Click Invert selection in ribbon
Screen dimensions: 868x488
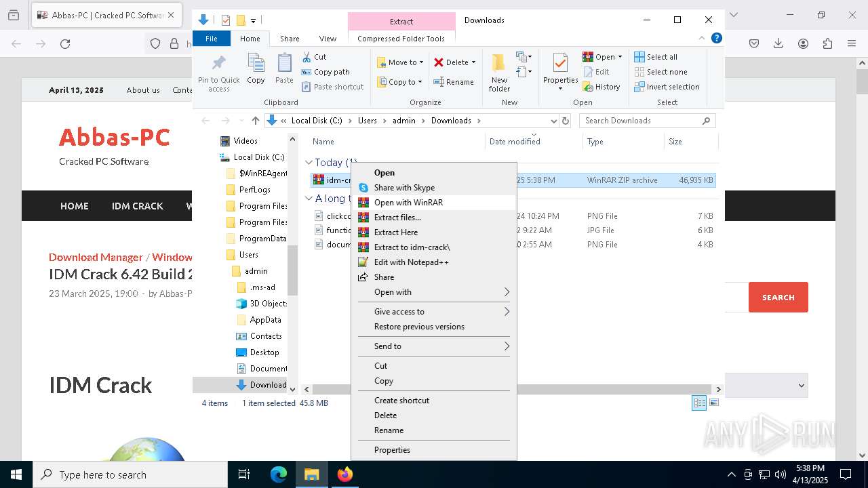667,87
